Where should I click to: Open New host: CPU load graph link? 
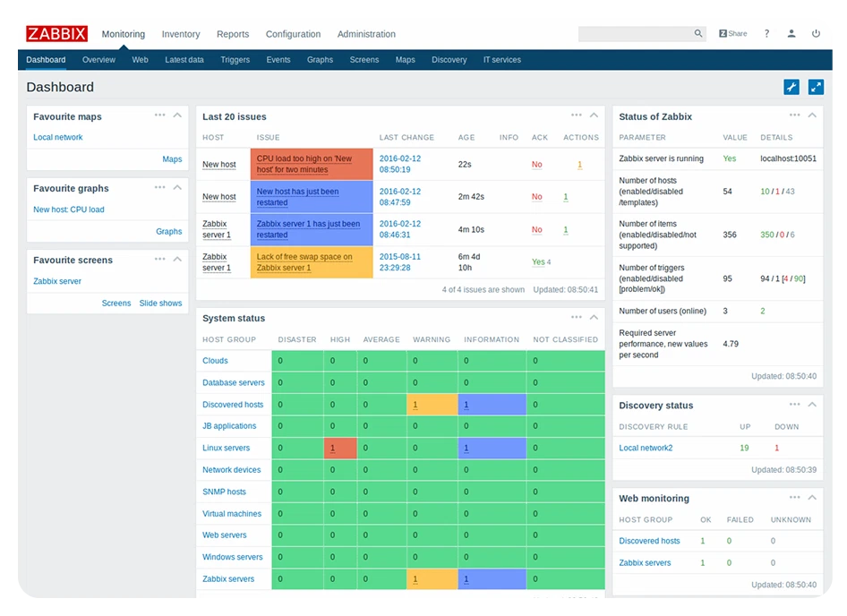tap(69, 210)
